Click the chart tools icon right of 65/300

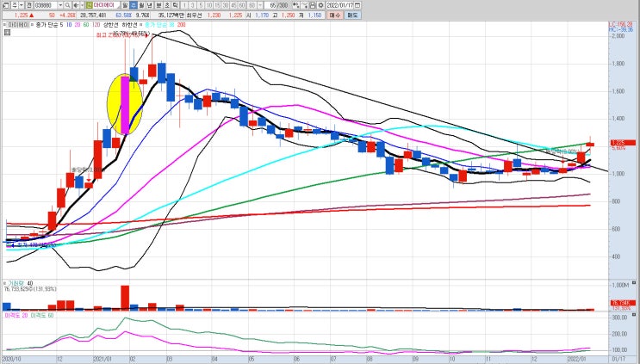[295, 5]
